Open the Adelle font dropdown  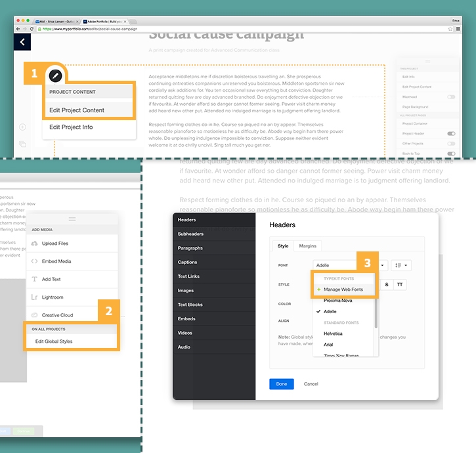tap(350, 265)
